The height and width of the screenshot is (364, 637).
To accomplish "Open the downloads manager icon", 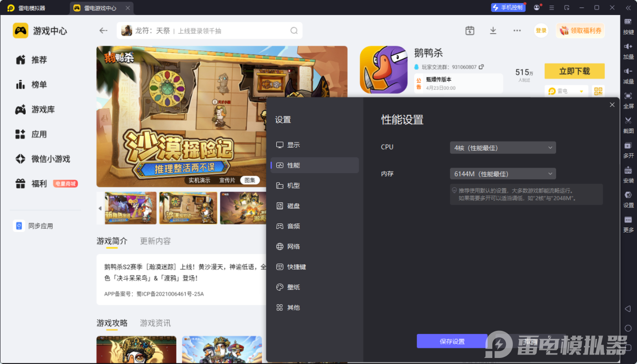I will (493, 31).
